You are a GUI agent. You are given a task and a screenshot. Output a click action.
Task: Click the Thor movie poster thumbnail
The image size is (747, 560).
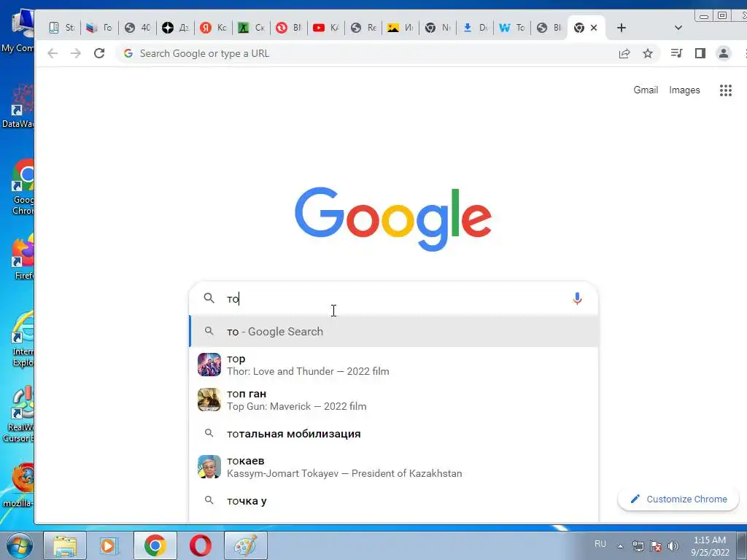209,365
